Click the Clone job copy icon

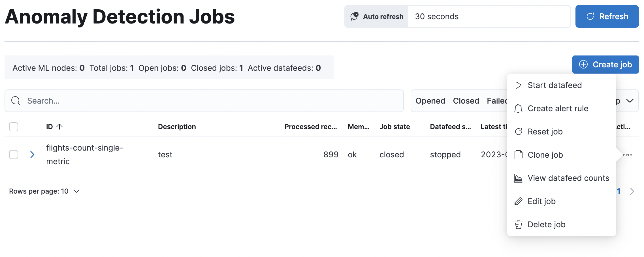[x=519, y=155]
